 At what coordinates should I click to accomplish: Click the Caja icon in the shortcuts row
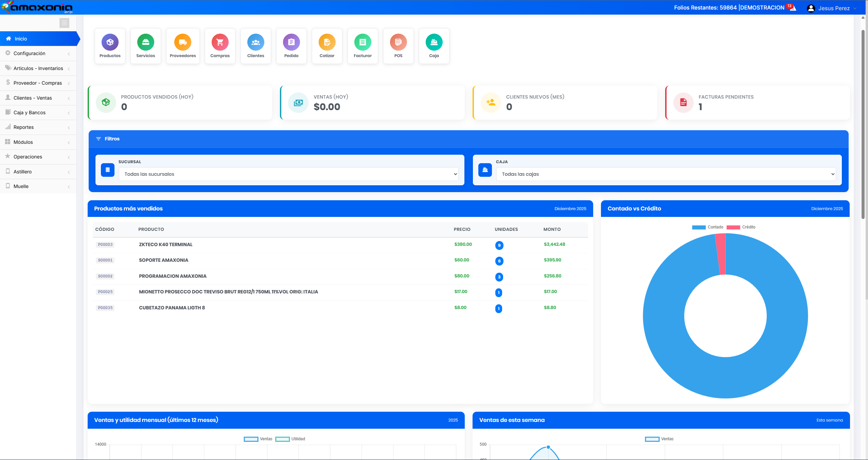click(433, 42)
